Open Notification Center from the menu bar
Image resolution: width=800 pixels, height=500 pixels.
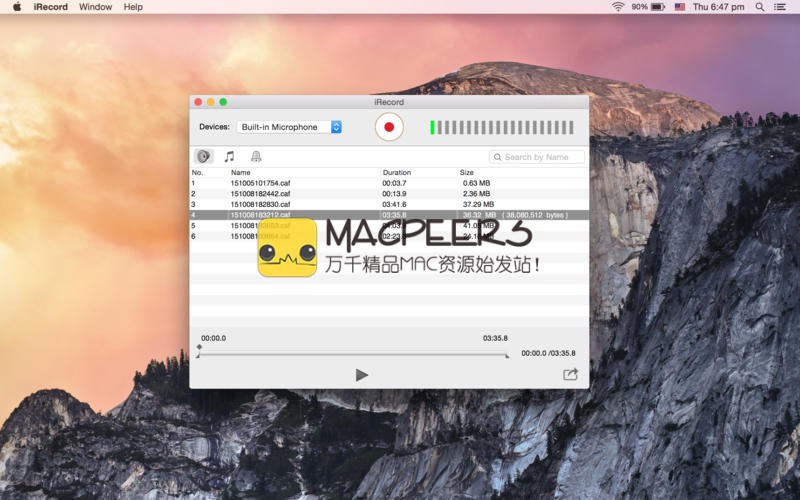click(782, 7)
